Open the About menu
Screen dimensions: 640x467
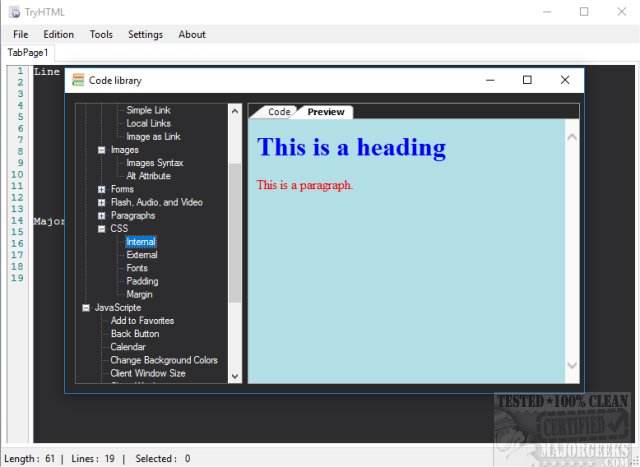click(192, 34)
